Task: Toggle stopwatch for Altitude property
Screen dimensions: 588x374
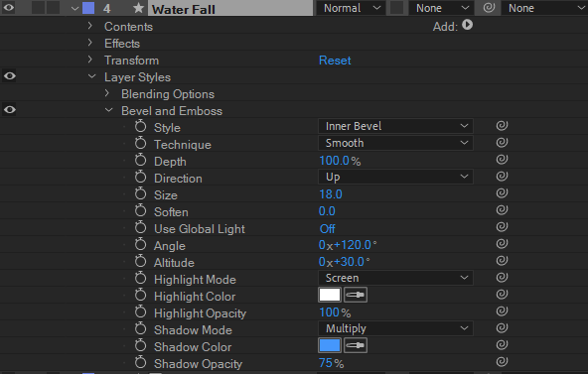Action: coord(141,261)
